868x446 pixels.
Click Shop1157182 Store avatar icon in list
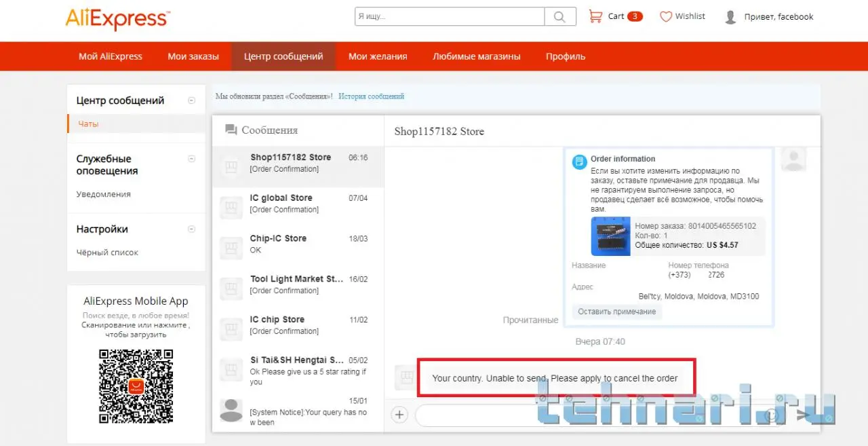tap(232, 166)
